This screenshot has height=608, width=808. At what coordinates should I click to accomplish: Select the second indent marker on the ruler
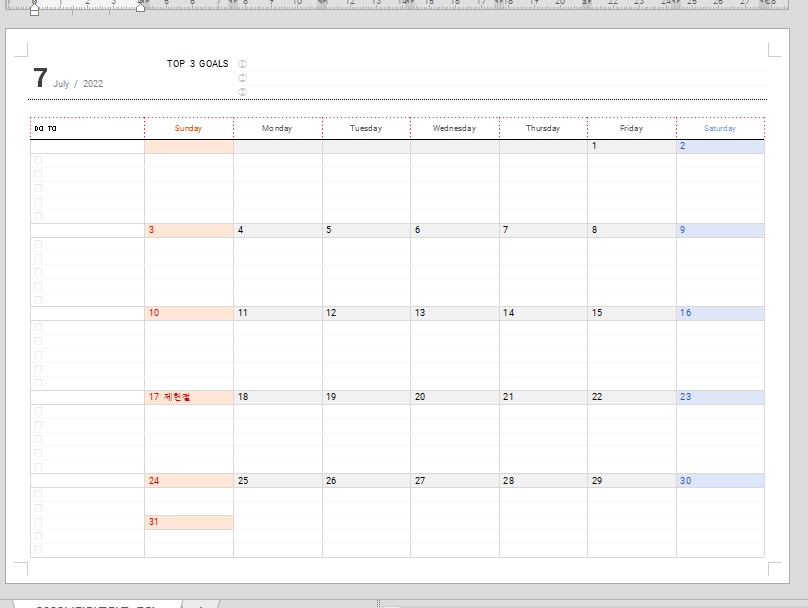pos(140,7)
